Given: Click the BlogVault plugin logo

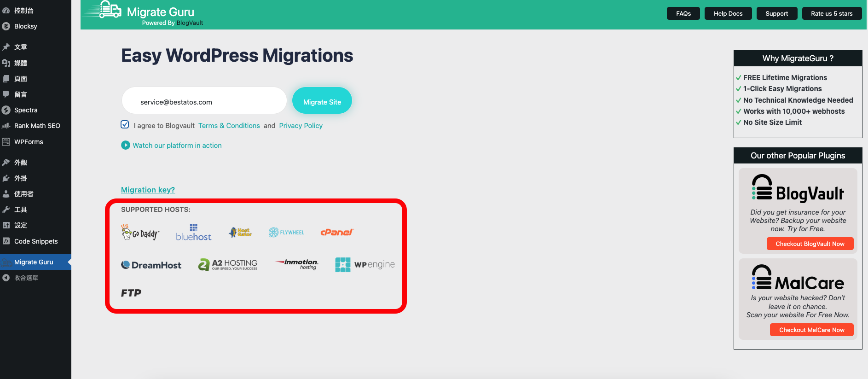Looking at the screenshot, I should [x=798, y=188].
